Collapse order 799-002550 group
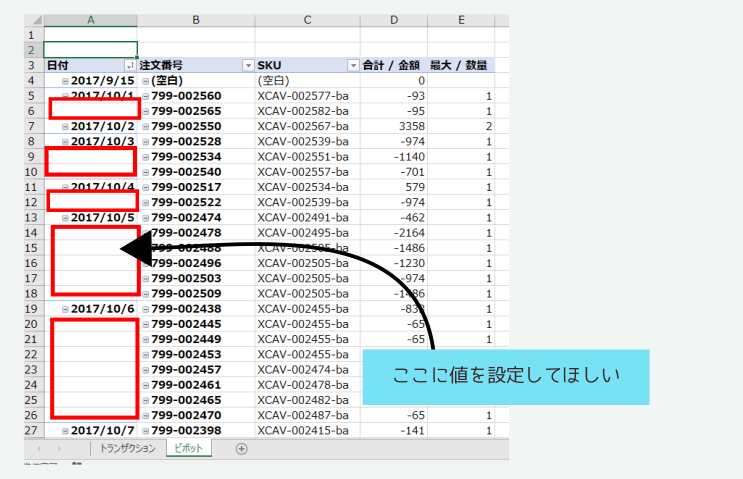Screen dimensions: 743x479 click(146, 127)
